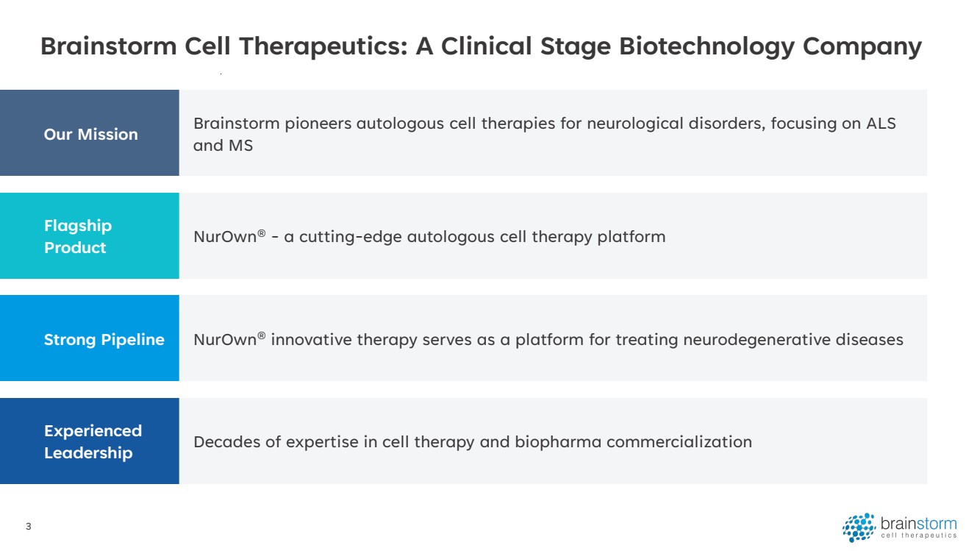Click the registered trademark symbol in the Strong Pipeline row

pyautogui.click(x=261, y=335)
